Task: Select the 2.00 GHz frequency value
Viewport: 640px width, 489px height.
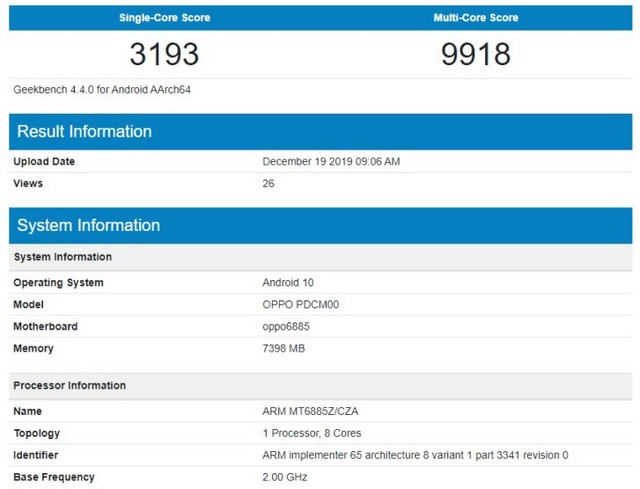Action: (x=285, y=477)
